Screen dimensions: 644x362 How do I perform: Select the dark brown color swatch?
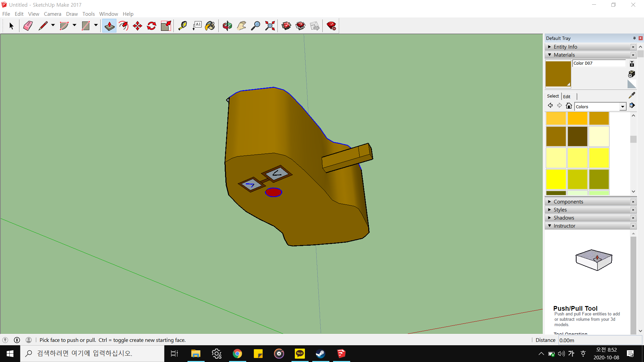(577, 136)
